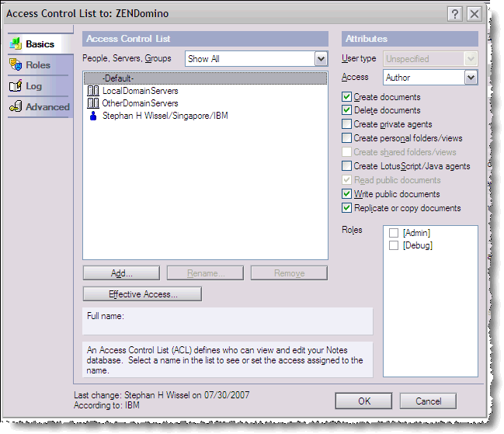Expand the Access level dropdown
Image resolution: width=504 pixels, height=434 pixels.
471,78
